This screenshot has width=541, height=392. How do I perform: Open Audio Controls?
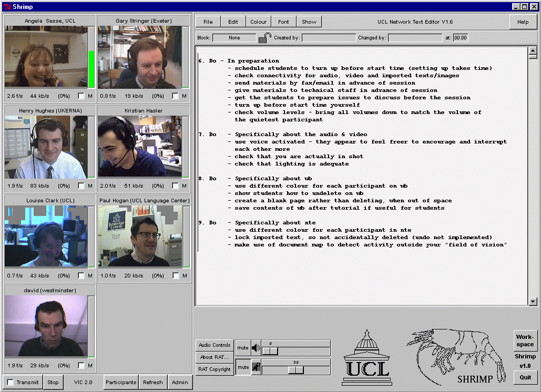[215, 345]
